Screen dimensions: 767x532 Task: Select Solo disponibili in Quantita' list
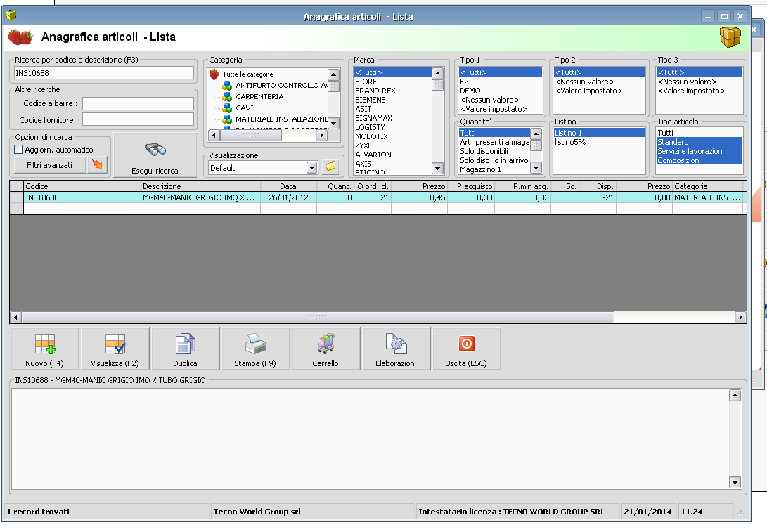click(484, 151)
